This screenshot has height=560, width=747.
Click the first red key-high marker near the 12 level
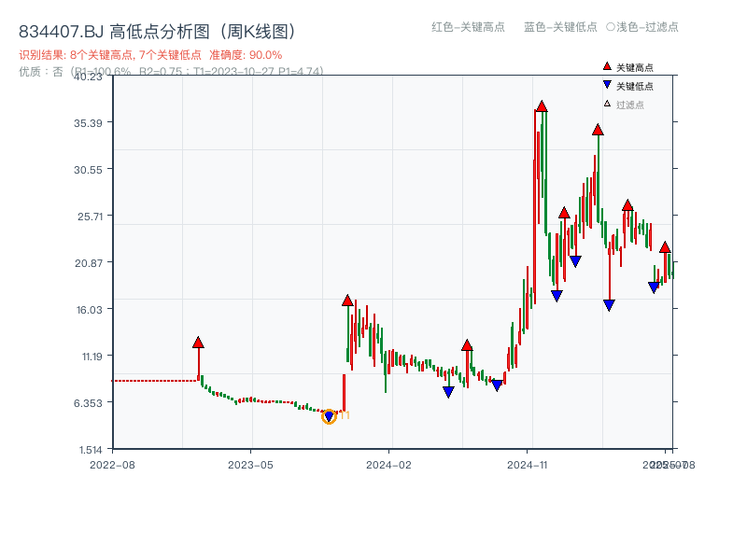[199, 342]
